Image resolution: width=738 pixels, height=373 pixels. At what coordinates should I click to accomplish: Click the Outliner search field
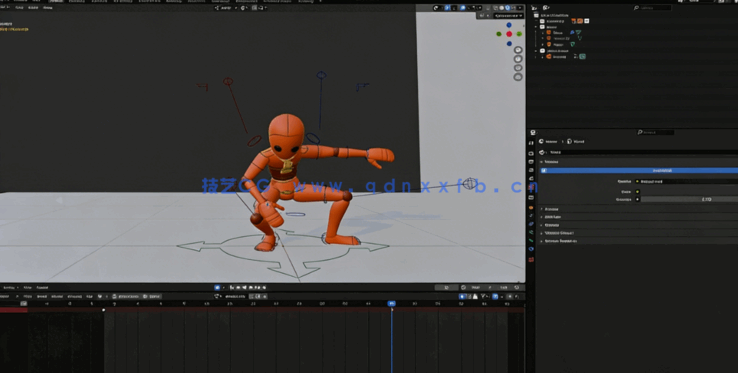point(652,8)
